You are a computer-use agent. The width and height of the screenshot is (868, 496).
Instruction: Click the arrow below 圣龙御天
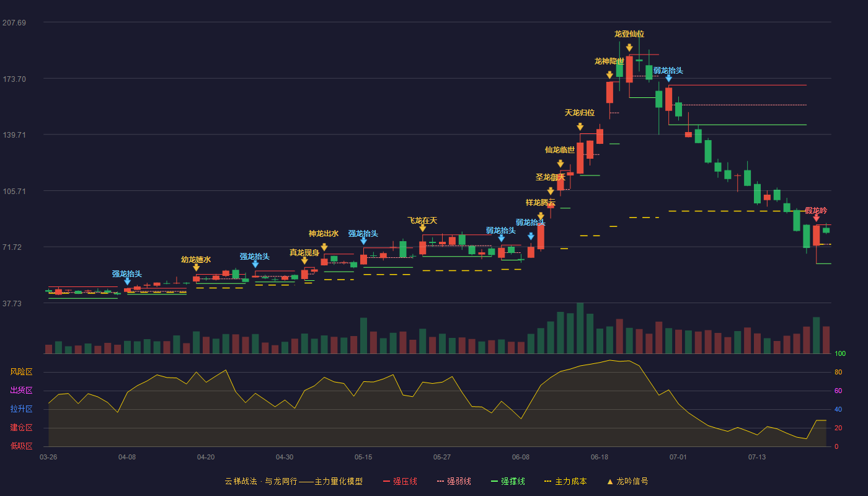click(x=551, y=191)
